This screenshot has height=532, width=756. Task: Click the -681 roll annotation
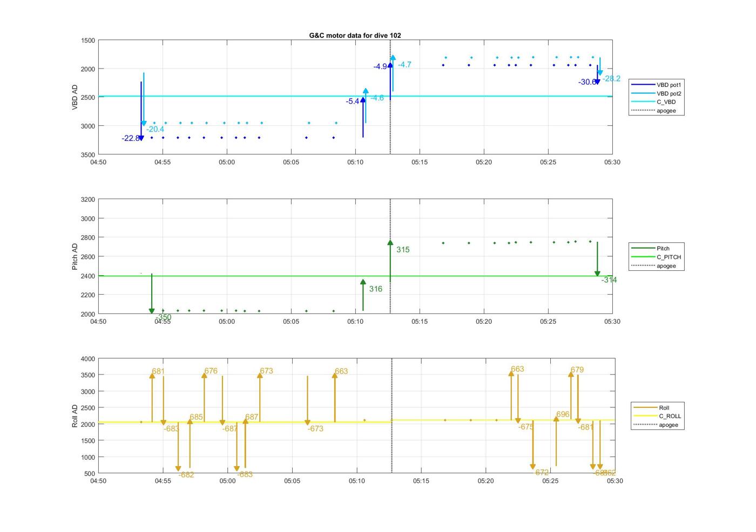pyautogui.click(x=586, y=427)
